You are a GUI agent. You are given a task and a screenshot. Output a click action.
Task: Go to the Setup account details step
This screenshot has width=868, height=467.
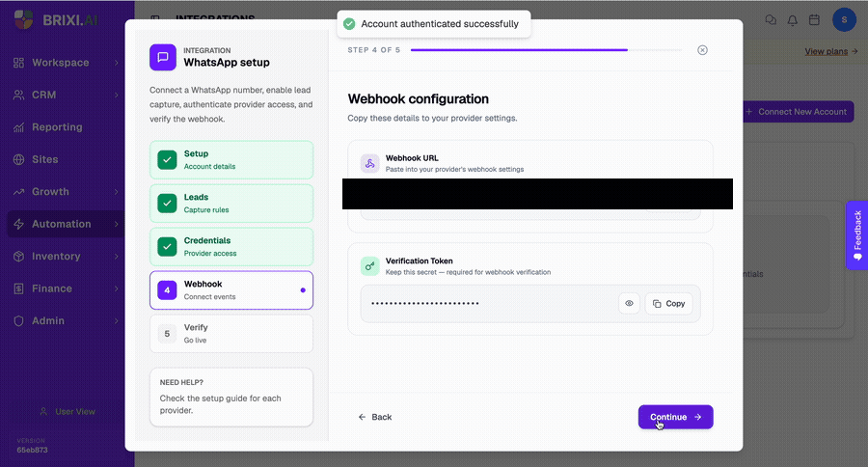(x=231, y=159)
